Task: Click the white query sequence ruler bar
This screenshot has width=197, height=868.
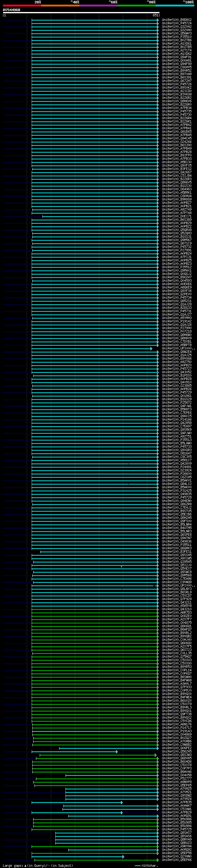Action: click(x=81, y=12)
